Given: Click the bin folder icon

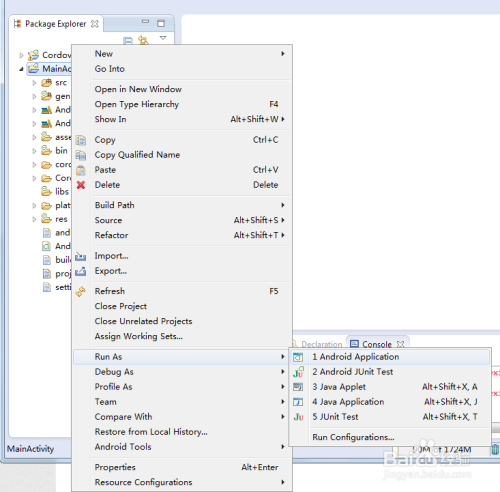Looking at the screenshot, I should pos(46,150).
